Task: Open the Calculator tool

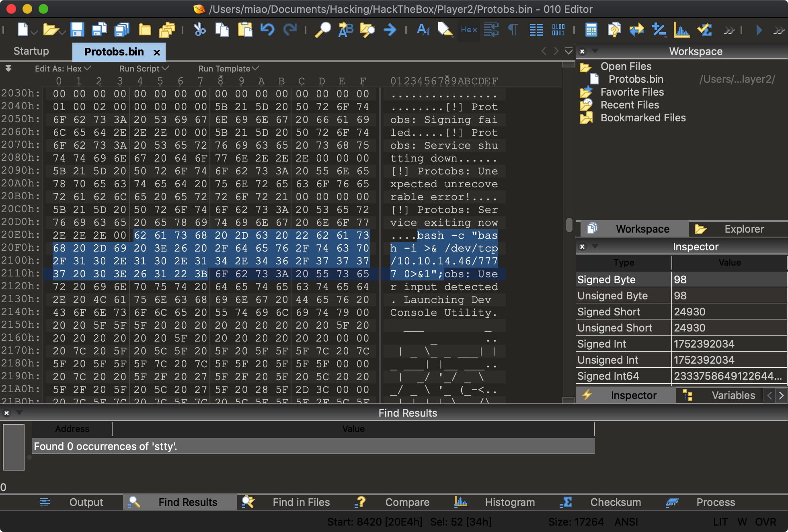Action: pyautogui.click(x=591, y=30)
